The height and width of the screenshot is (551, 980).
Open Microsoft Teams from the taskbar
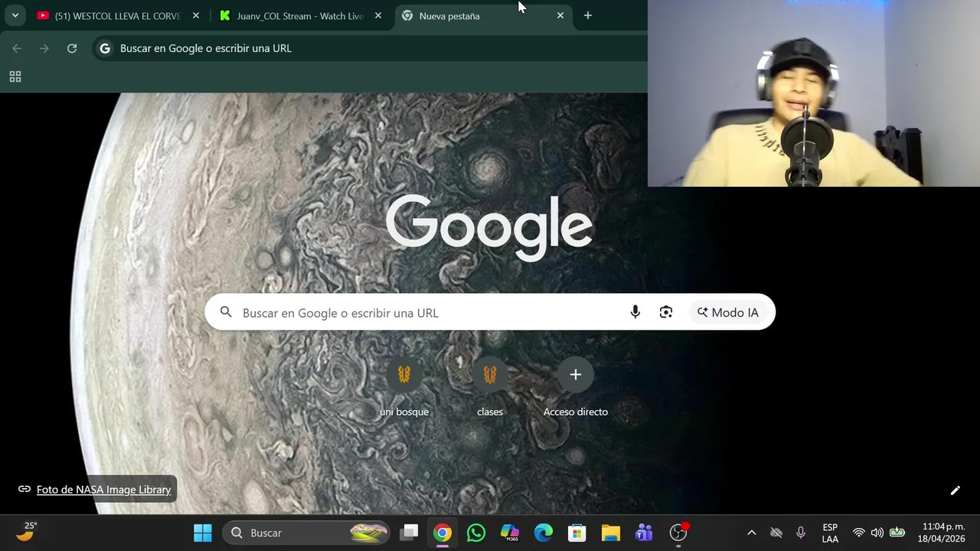pos(644,533)
